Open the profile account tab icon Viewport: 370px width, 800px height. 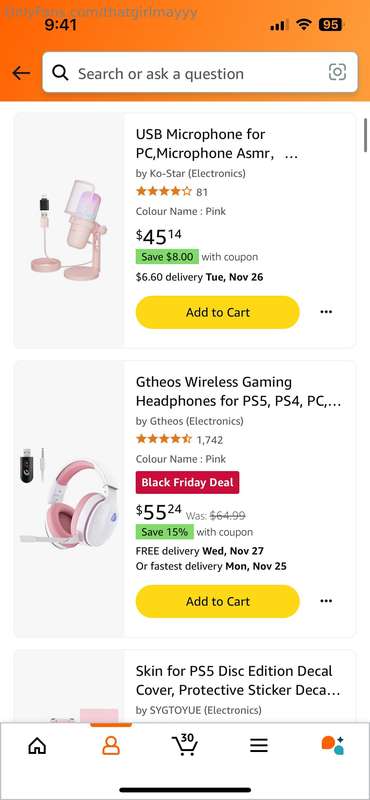(111, 746)
